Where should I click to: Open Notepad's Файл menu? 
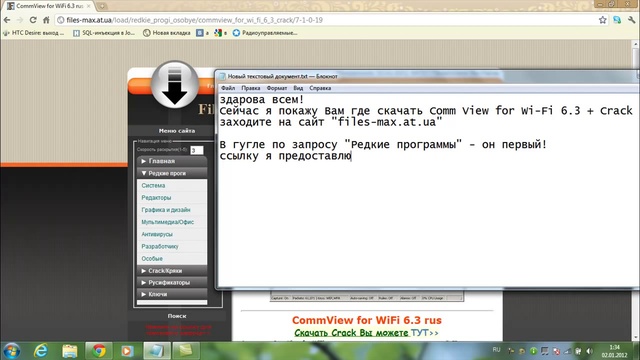[228, 88]
